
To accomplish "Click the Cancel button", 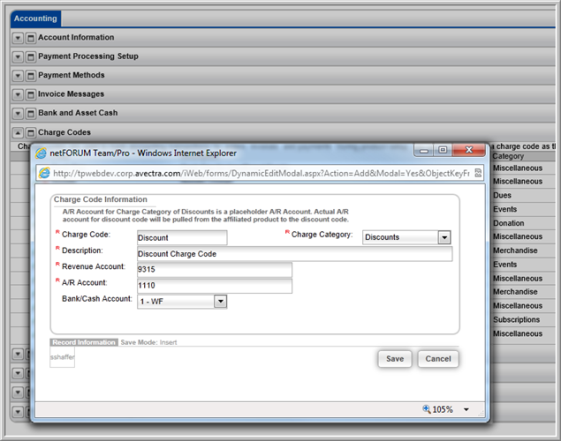I will tap(438, 359).
